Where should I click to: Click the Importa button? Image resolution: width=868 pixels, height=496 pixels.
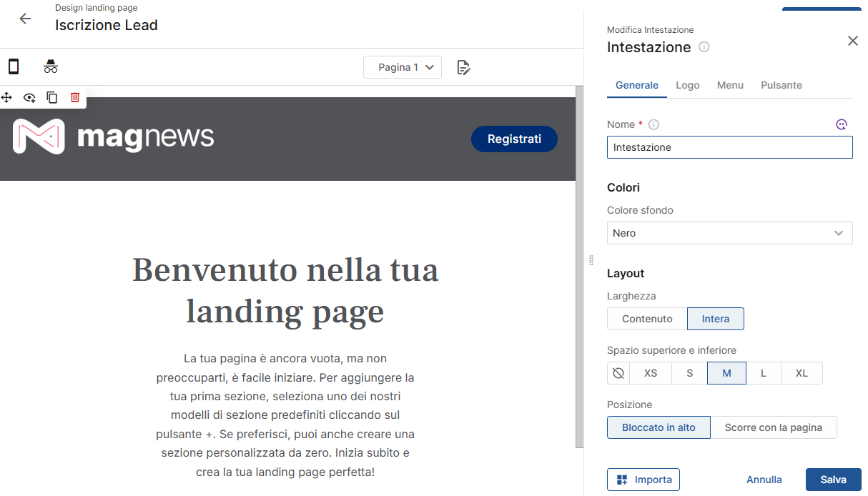pos(643,480)
